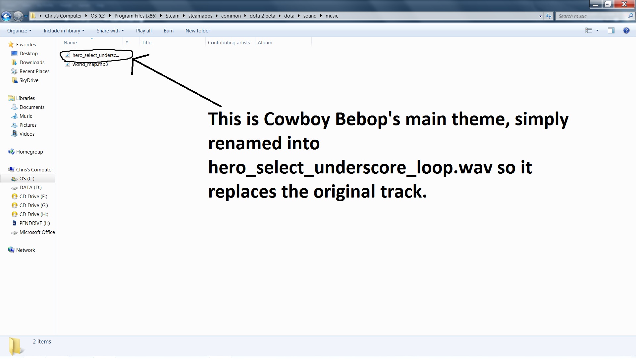
Task: Open the Homegroup item in sidebar
Action: (29, 152)
